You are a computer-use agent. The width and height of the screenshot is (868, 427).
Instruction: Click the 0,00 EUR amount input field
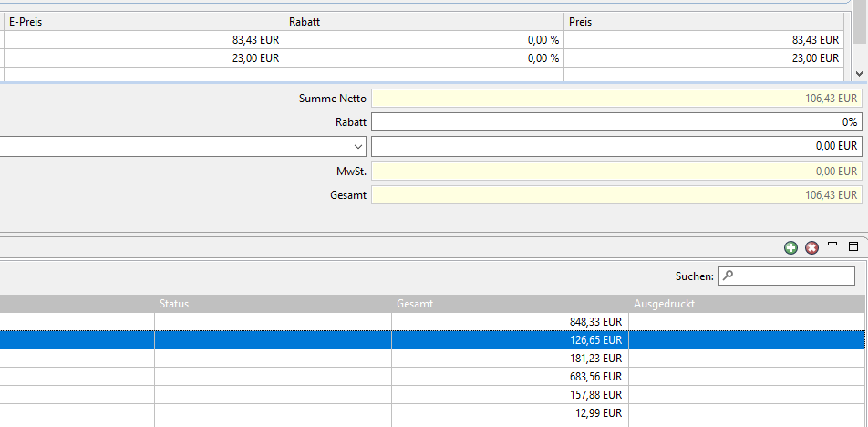point(616,147)
